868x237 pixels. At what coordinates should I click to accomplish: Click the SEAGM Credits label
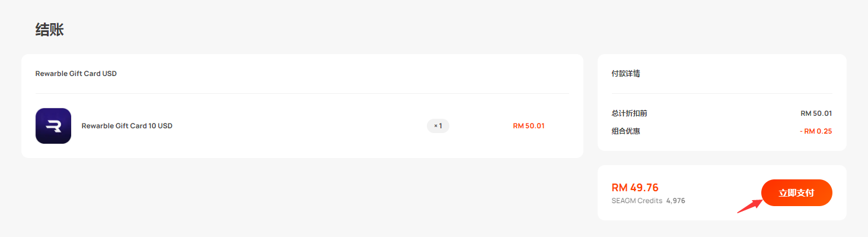[x=637, y=201]
